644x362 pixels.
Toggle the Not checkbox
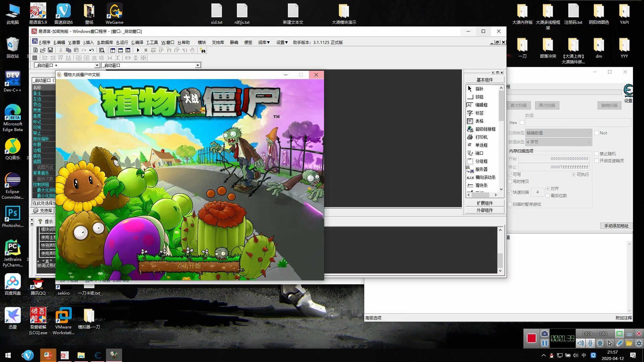[596, 133]
